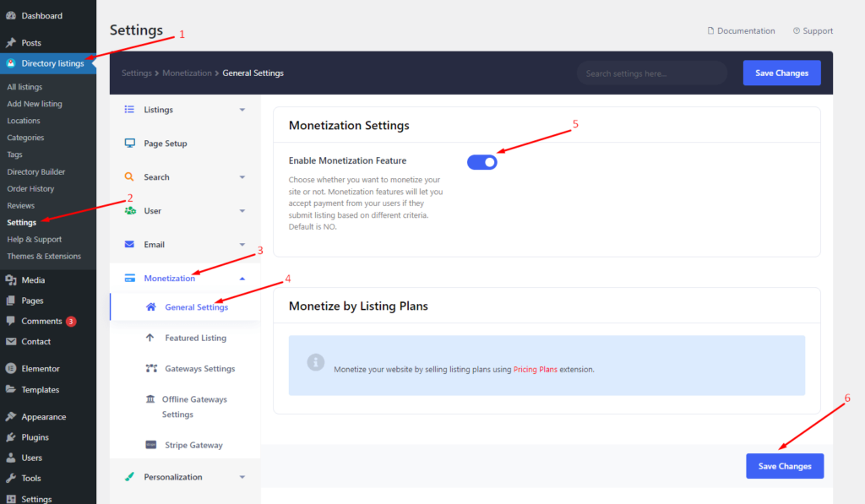Click the Pages icon in sidebar
The width and height of the screenshot is (865, 504).
coord(10,300)
